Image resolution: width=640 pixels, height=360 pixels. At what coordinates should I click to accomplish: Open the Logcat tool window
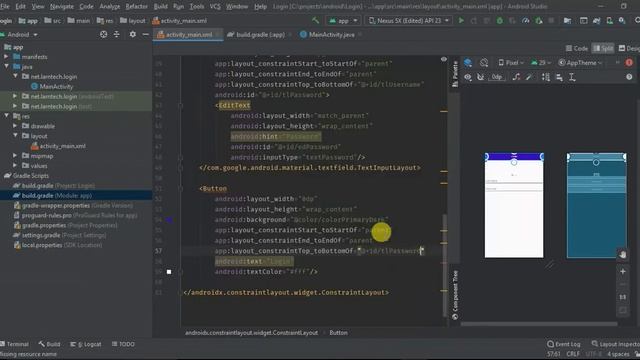click(86, 344)
